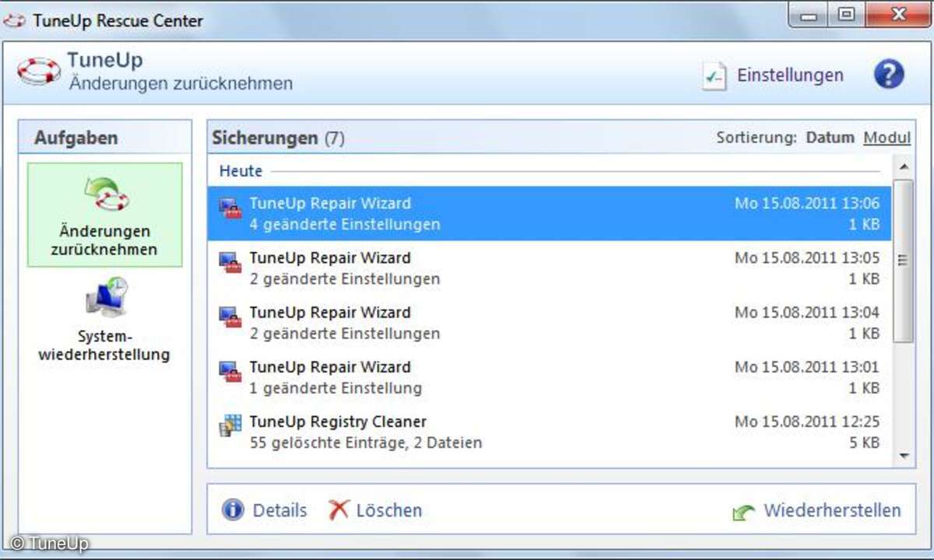This screenshot has height=560, width=934.
Task: Click the Registry Cleaner icon in list
Action: [x=230, y=425]
